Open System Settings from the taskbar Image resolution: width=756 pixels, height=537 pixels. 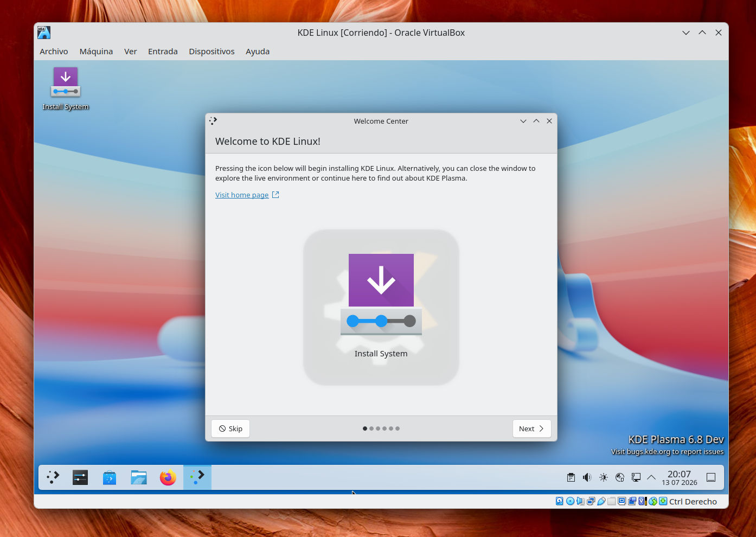pos(80,477)
